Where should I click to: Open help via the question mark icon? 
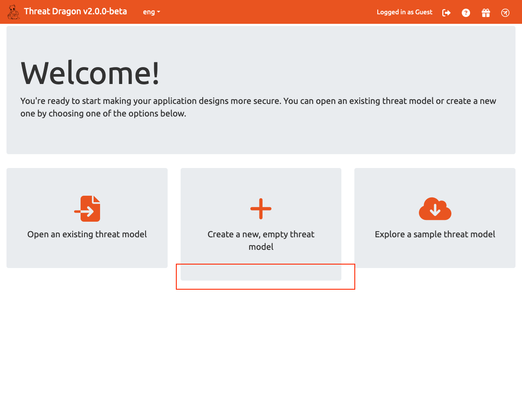point(466,13)
